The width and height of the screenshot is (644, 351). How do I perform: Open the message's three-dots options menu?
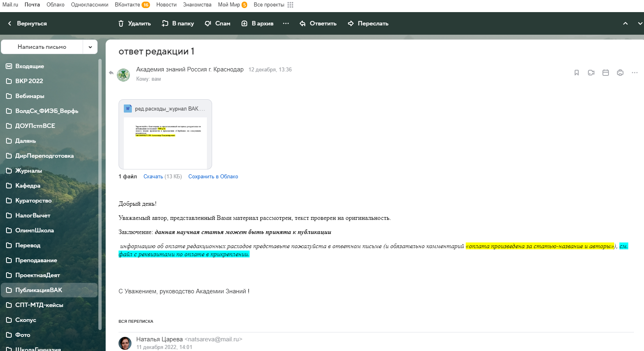635,73
